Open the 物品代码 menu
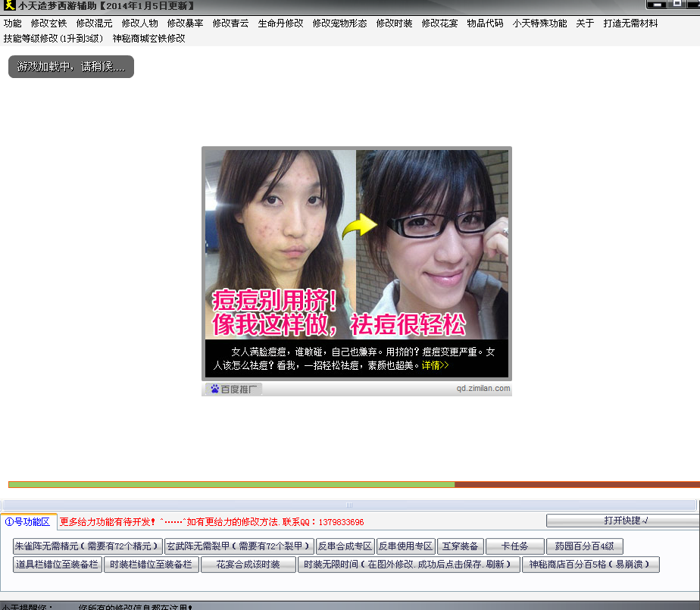Viewport: 700px width, 610px height. coord(486,23)
